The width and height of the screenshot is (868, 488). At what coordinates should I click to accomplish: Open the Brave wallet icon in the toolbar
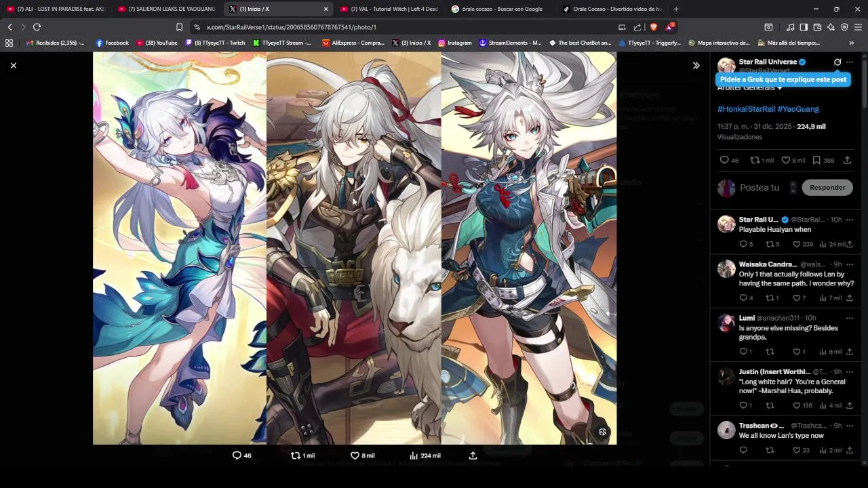click(x=817, y=27)
